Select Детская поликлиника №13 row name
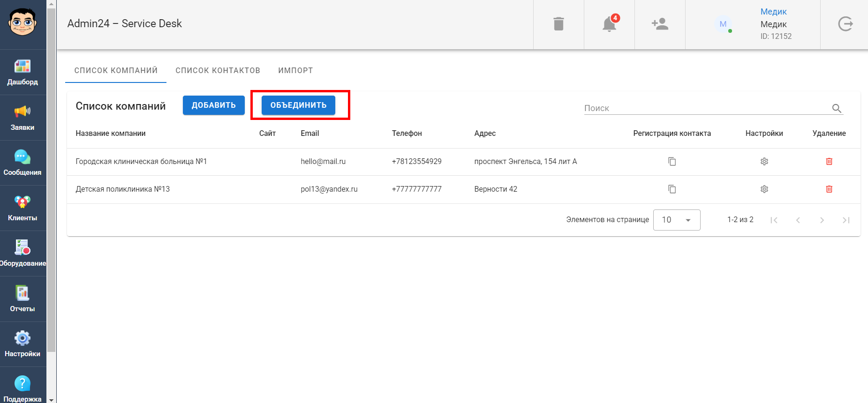Image resolution: width=868 pixels, height=403 pixels. (x=122, y=189)
